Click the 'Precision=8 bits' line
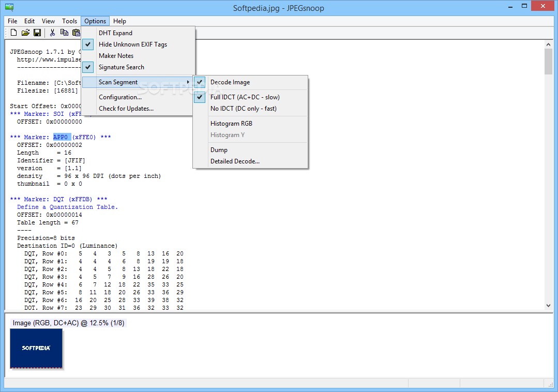The width and height of the screenshot is (558, 392). 46,238
